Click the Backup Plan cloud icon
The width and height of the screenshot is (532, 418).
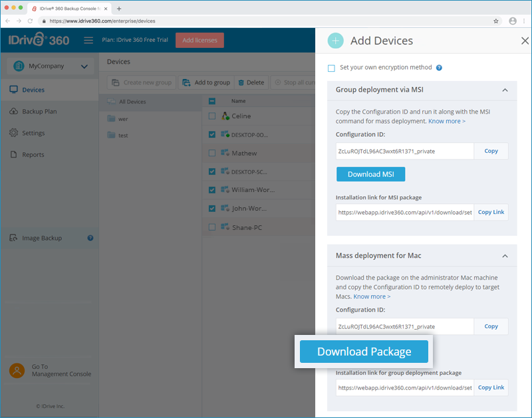tap(13, 111)
